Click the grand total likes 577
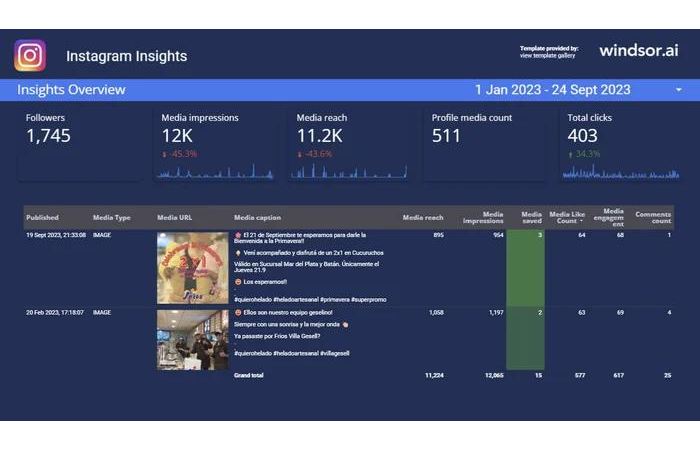This screenshot has width=700, height=450. coord(580,375)
